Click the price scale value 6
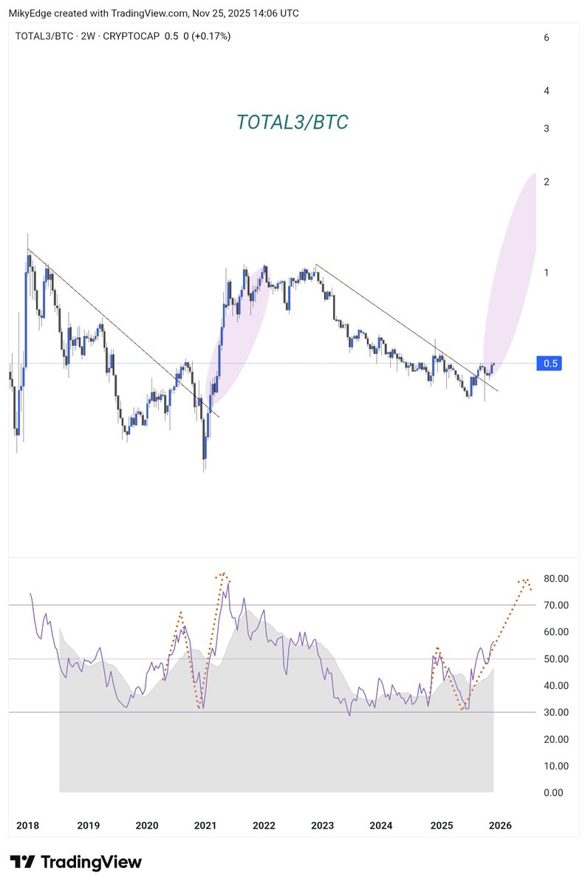Image resolution: width=588 pixels, height=887 pixels. (x=546, y=37)
